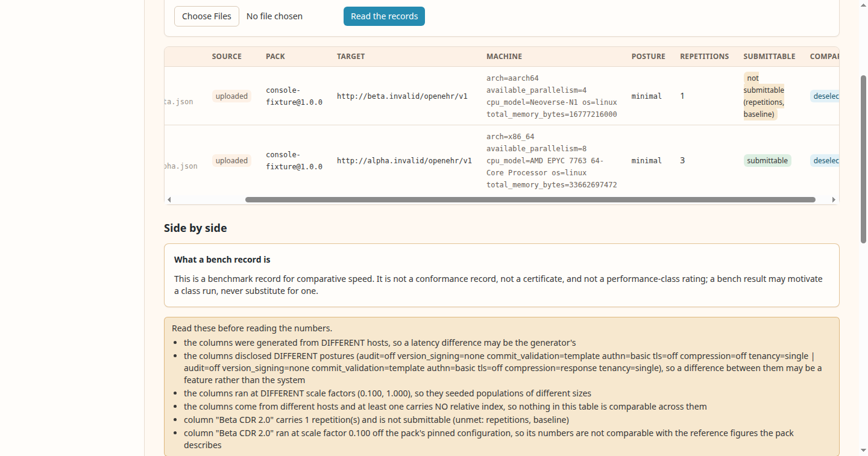The height and width of the screenshot is (456, 868).
Task: Click the target http://alpha.invalid/openehr/v1
Action: 404,161
